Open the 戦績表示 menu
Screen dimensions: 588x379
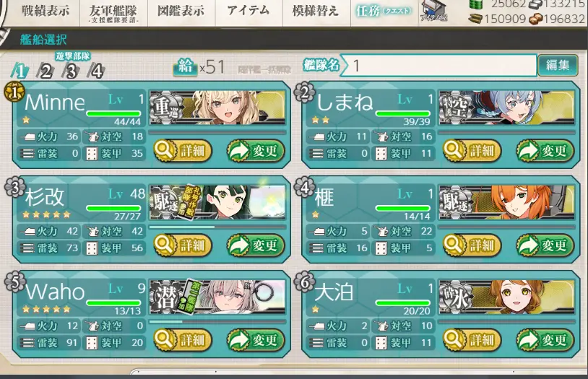46,12
